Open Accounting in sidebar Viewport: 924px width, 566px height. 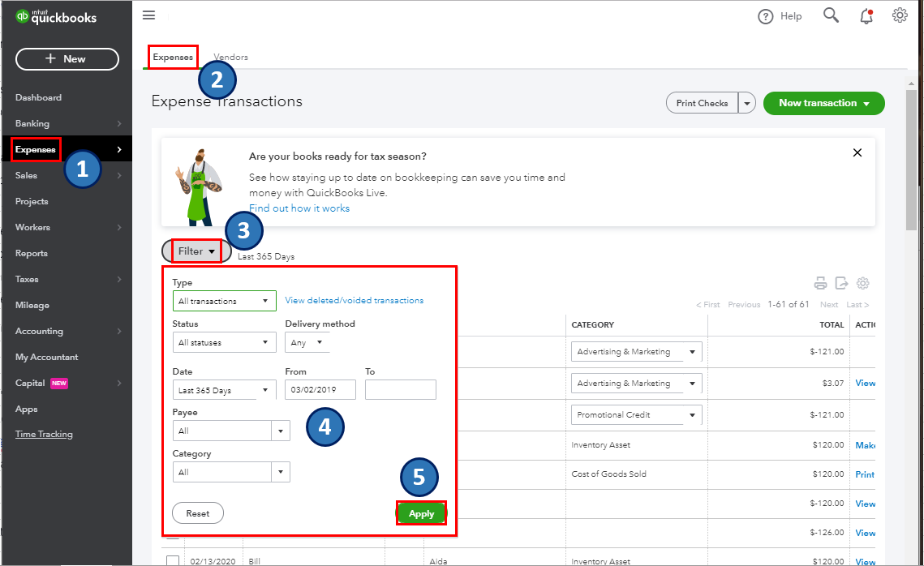click(x=39, y=331)
